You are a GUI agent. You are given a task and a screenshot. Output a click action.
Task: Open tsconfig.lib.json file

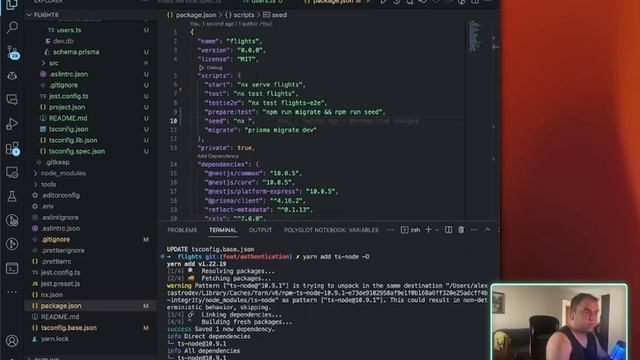coord(73,140)
